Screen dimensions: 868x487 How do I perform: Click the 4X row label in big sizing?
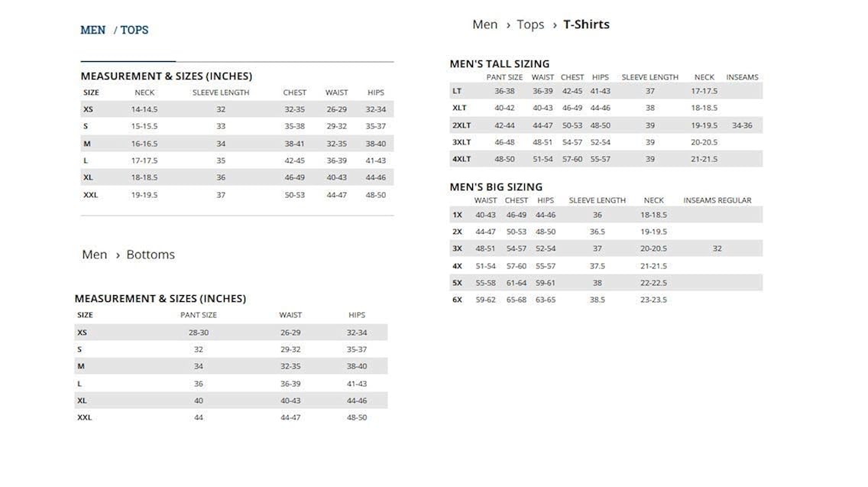[x=457, y=266]
